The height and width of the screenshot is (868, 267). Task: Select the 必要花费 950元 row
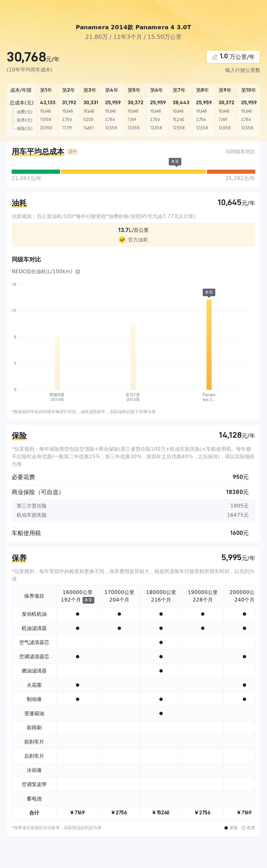pos(133,477)
